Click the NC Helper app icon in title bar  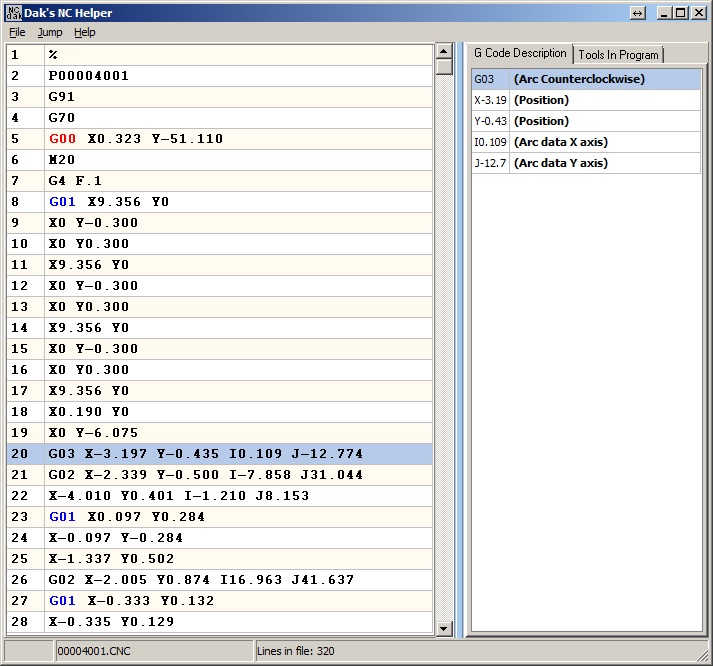point(13,12)
